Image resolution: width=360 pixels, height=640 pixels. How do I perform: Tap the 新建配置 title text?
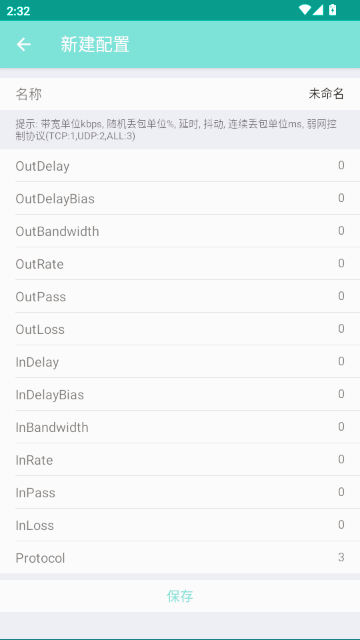tap(95, 44)
